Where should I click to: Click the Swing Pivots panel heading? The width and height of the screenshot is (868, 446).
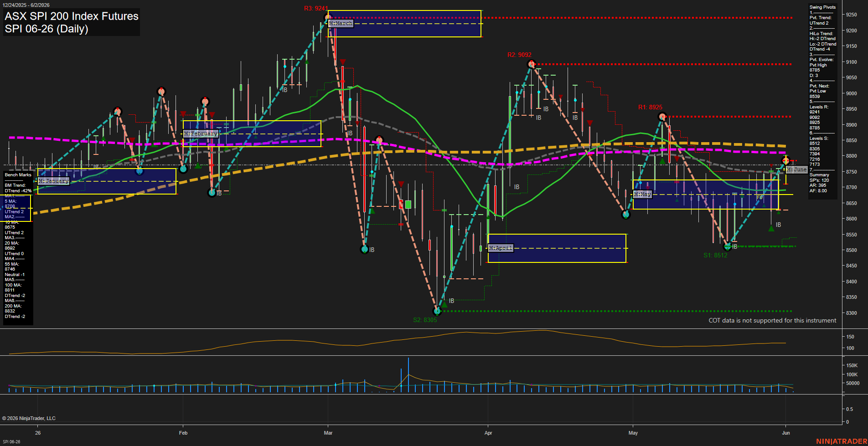pos(822,7)
